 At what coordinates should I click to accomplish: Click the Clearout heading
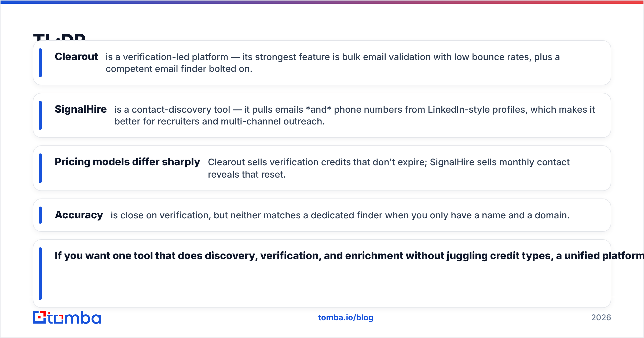tap(76, 57)
